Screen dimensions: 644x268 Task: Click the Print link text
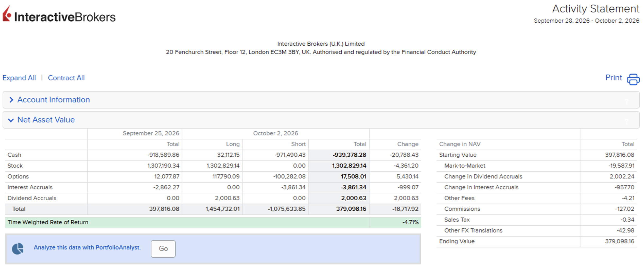pos(614,78)
